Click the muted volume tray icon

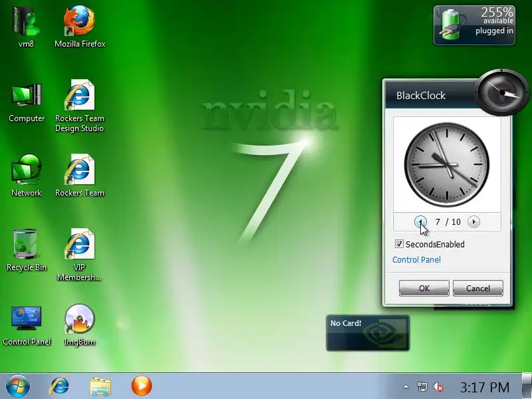pos(438,387)
